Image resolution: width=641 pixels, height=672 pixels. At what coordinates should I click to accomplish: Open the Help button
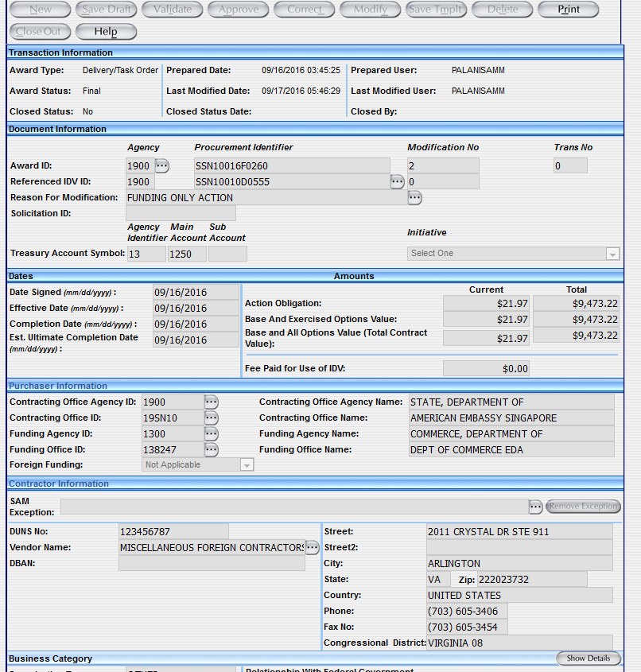pos(106,32)
